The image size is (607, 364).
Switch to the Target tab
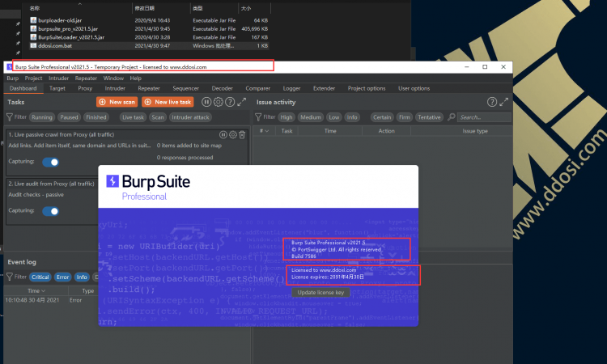point(57,88)
